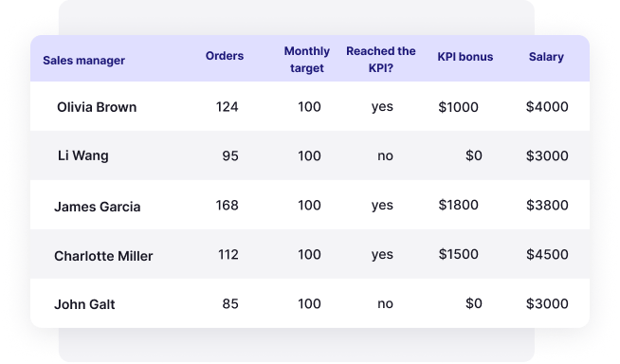Select the Li Wang name cell

pos(83,155)
